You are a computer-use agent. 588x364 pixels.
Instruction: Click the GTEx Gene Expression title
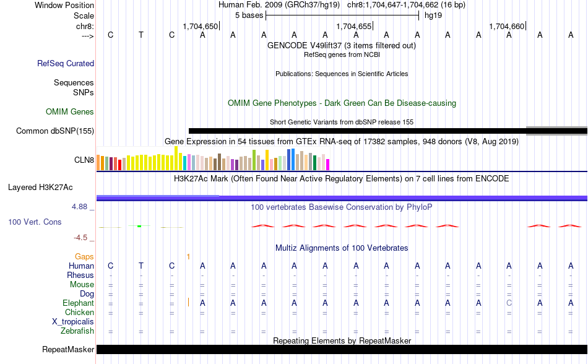pyautogui.click(x=342, y=142)
